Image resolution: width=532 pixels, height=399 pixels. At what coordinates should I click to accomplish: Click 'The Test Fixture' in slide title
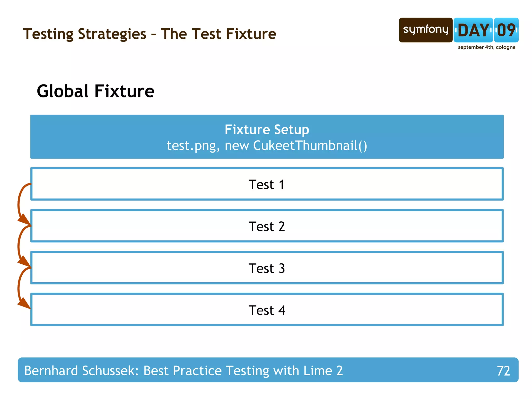click(x=218, y=34)
